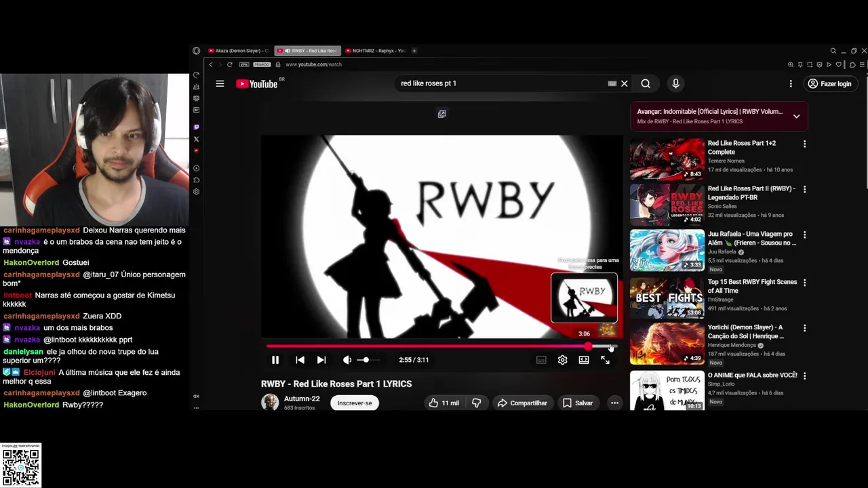This screenshot has height=488, width=868.
Task: Open Juu Rafaela Frieren video thumbnail
Action: [667, 250]
